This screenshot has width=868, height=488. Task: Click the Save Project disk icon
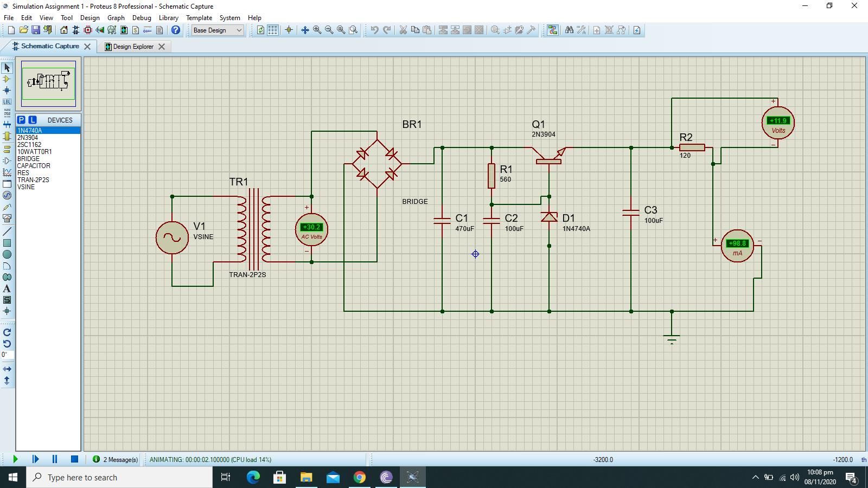[x=35, y=30]
